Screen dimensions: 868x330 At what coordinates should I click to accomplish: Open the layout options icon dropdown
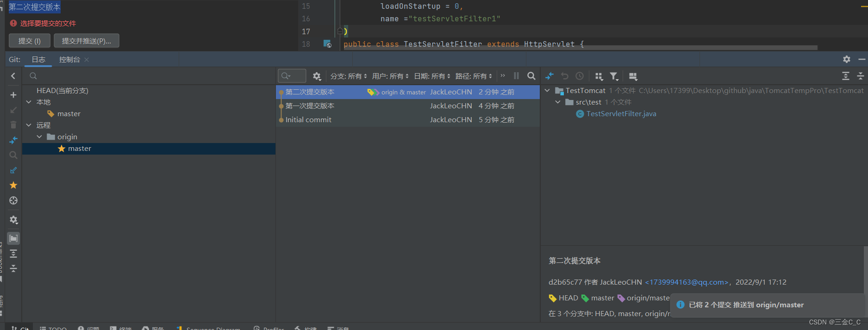(x=633, y=76)
